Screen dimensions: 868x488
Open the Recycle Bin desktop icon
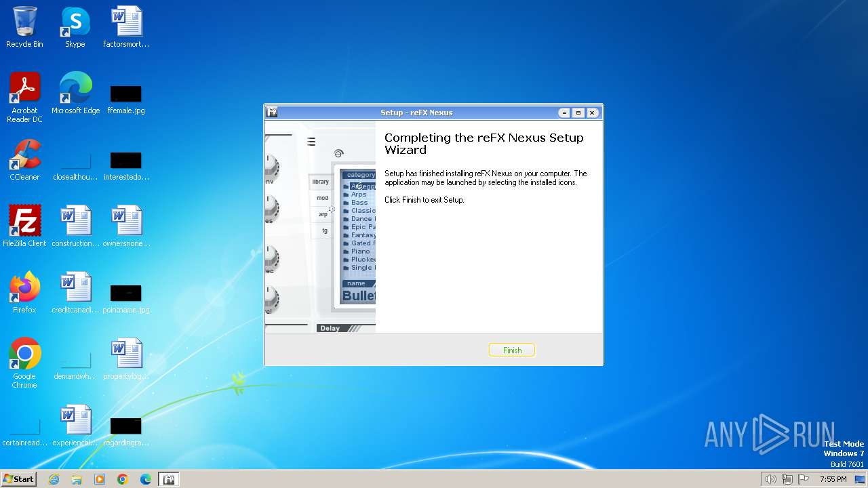24,27
